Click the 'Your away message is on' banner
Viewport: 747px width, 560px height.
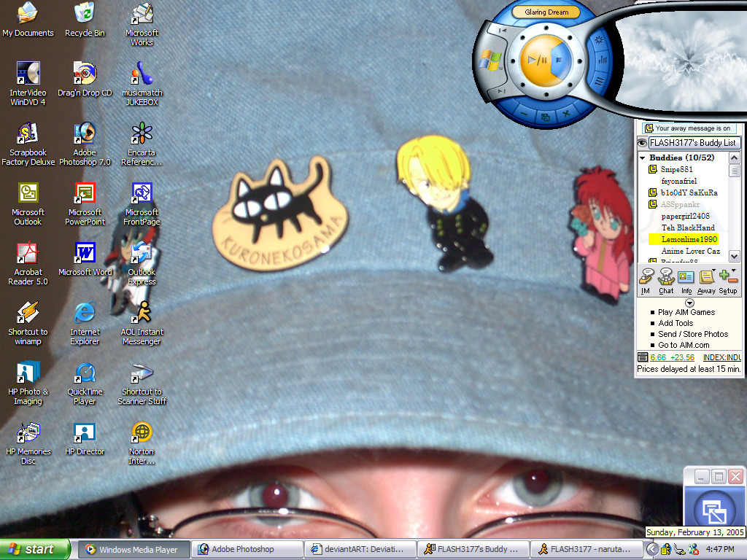(x=689, y=128)
